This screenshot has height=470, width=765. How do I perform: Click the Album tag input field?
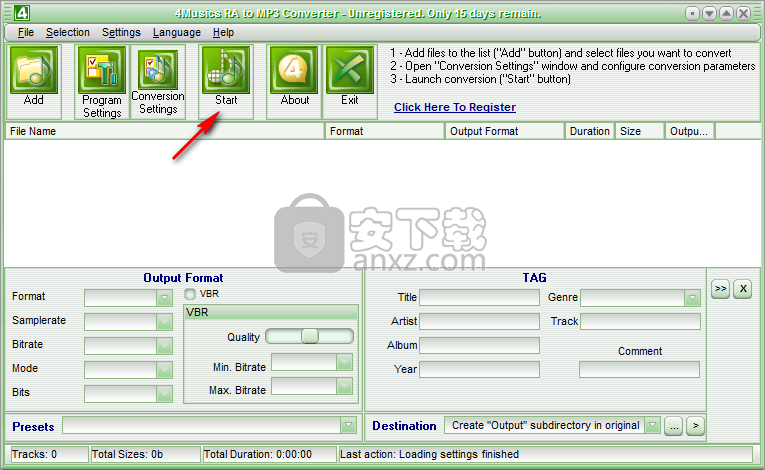point(480,345)
